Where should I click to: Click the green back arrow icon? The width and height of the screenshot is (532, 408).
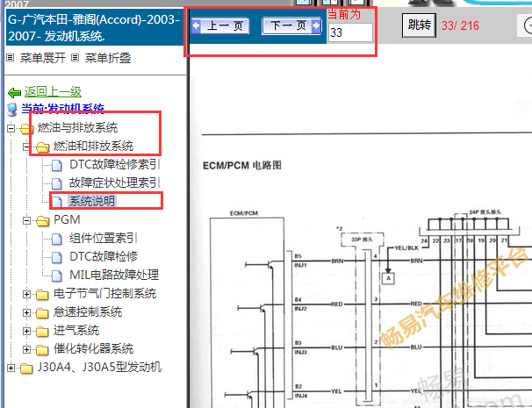[x=14, y=92]
